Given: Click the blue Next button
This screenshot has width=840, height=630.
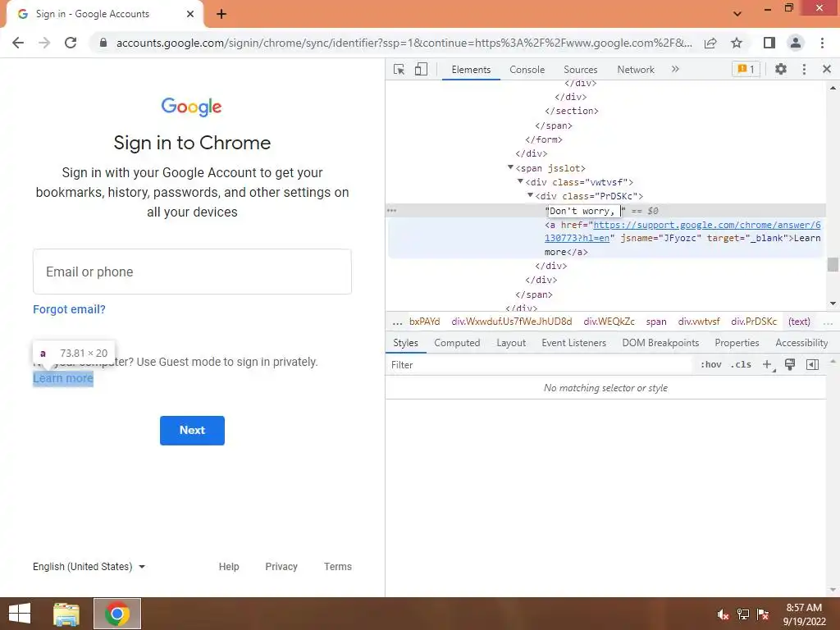Looking at the screenshot, I should [x=192, y=430].
